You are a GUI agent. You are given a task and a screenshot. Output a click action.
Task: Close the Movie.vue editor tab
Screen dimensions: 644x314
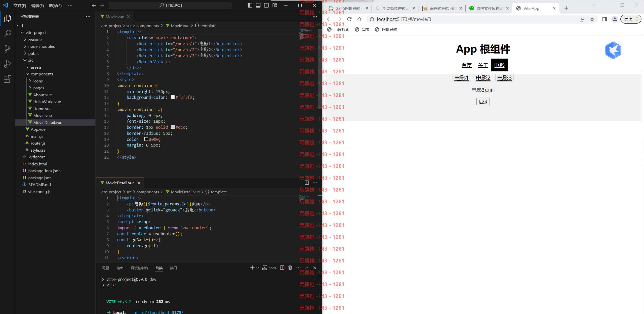pos(129,17)
